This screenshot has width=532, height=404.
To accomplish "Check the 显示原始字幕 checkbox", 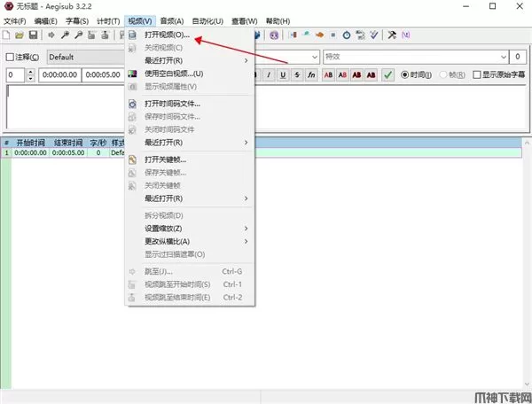I will point(476,75).
